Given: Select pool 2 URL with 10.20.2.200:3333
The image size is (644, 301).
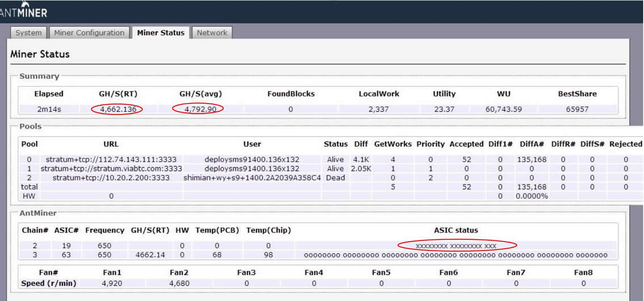Looking at the screenshot, I should [111, 178].
